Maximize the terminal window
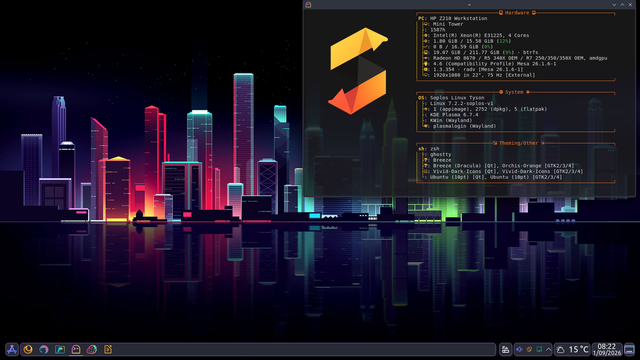 (622, 4)
